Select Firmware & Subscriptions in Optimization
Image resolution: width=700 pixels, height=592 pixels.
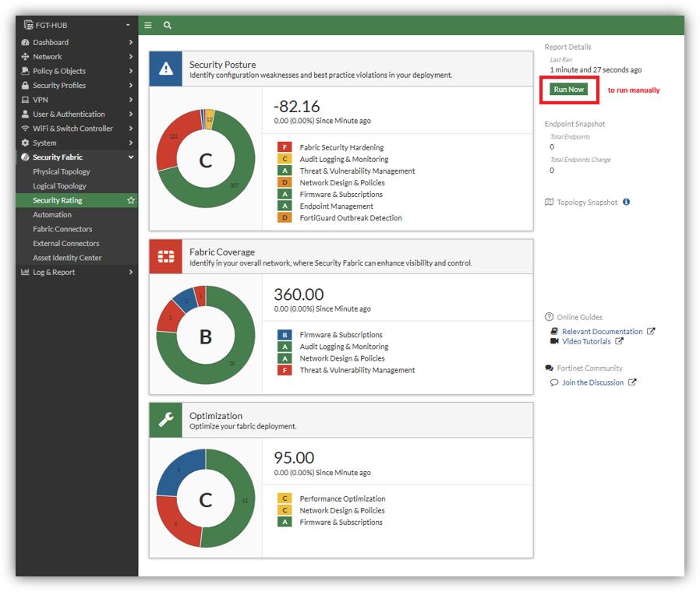pyautogui.click(x=341, y=522)
